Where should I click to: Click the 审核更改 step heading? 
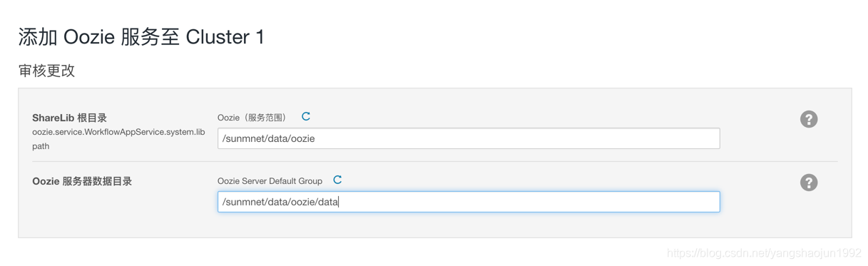click(46, 71)
